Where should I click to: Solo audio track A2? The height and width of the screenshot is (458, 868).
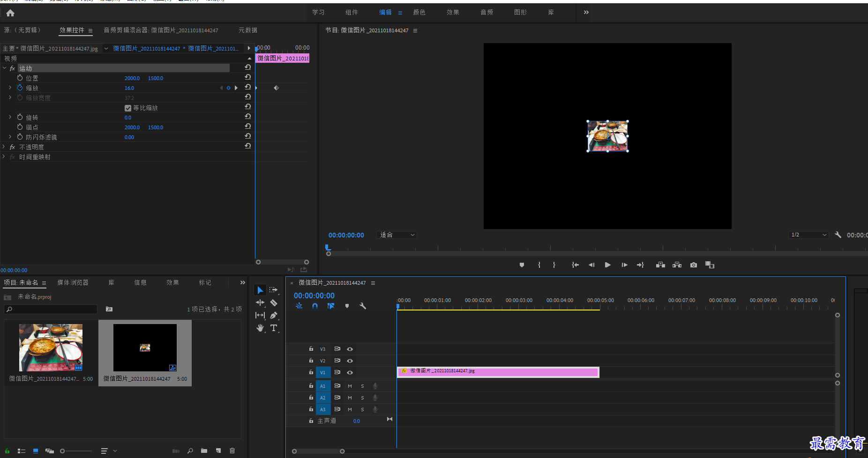(x=362, y=398)
